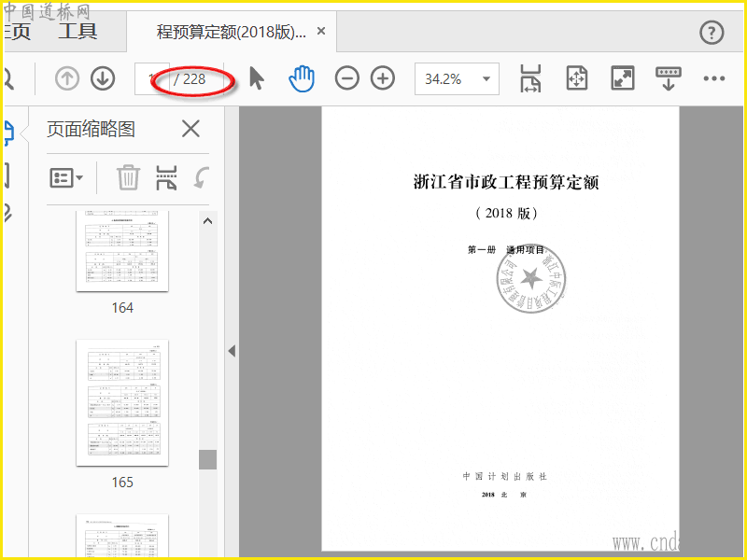Viewport: 747px width, 560px height.
Task: Click the 164 page label
Action: click(x=122, y=308)
